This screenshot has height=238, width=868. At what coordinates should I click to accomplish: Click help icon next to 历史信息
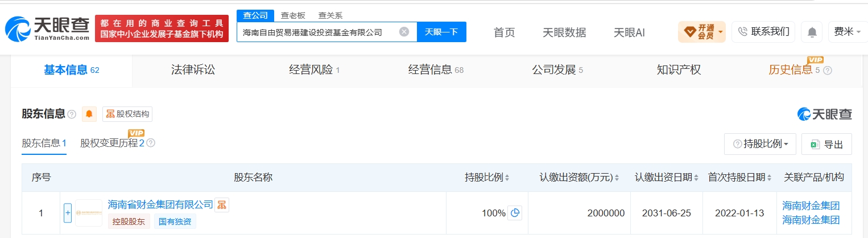point(828,71)
